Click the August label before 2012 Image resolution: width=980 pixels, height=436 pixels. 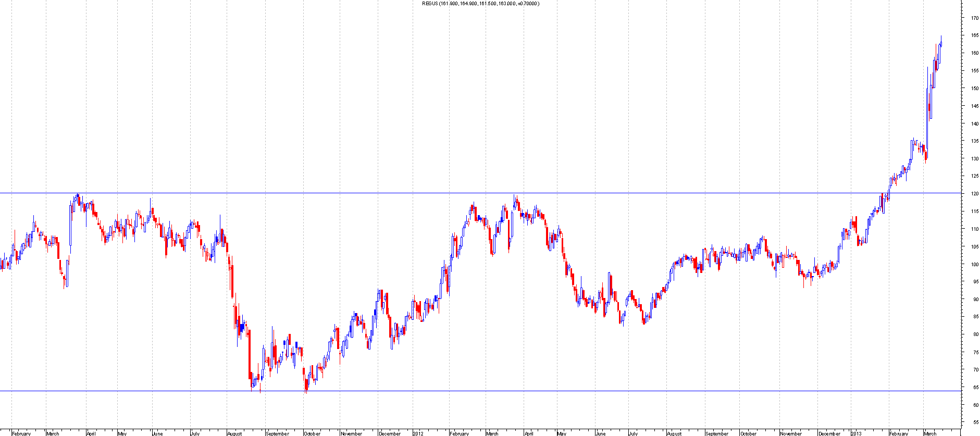click(234, 433)
